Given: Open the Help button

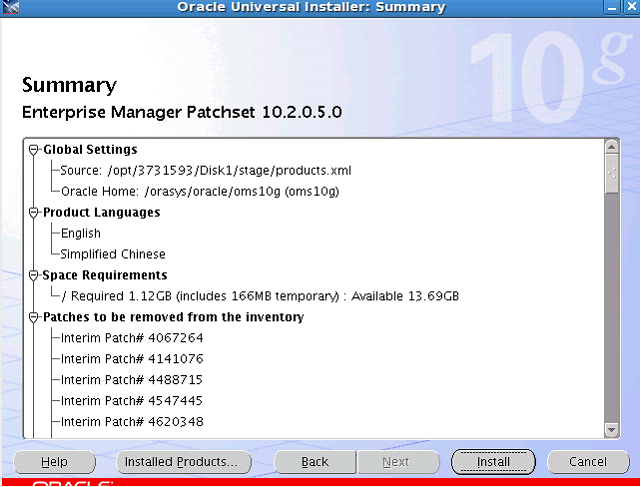Looking at the screenshot, I should pos(54,462).
